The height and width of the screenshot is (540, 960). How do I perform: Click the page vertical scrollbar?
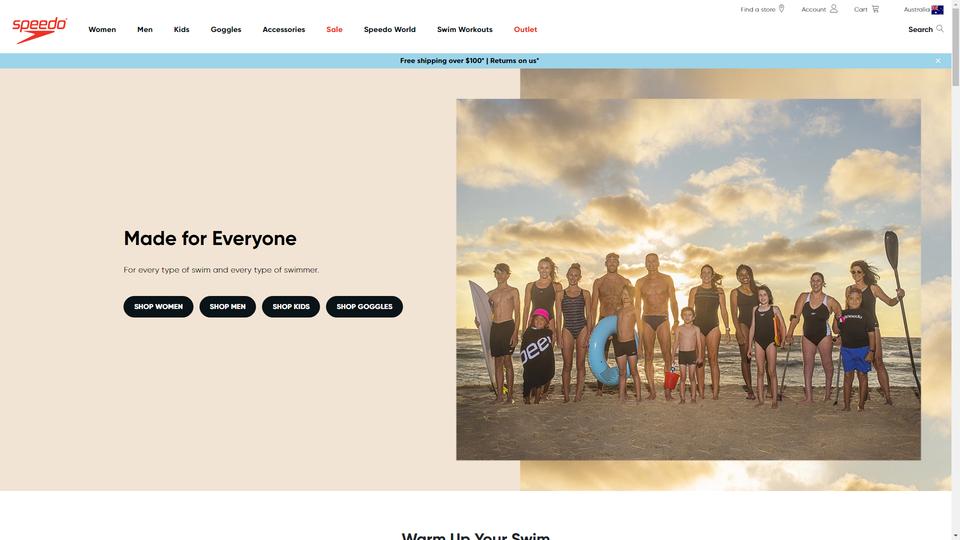pos(956,270)
